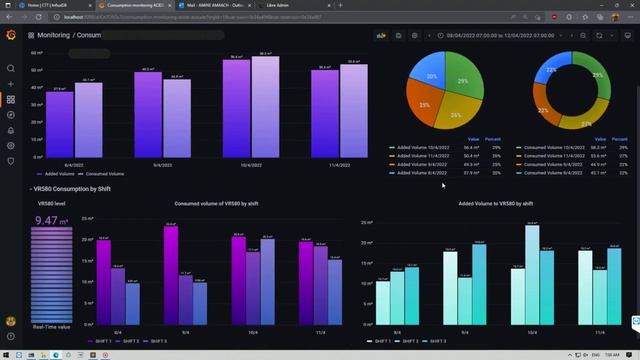
Task: Sort donut legend by Percent column header
Action: (620, 139)
